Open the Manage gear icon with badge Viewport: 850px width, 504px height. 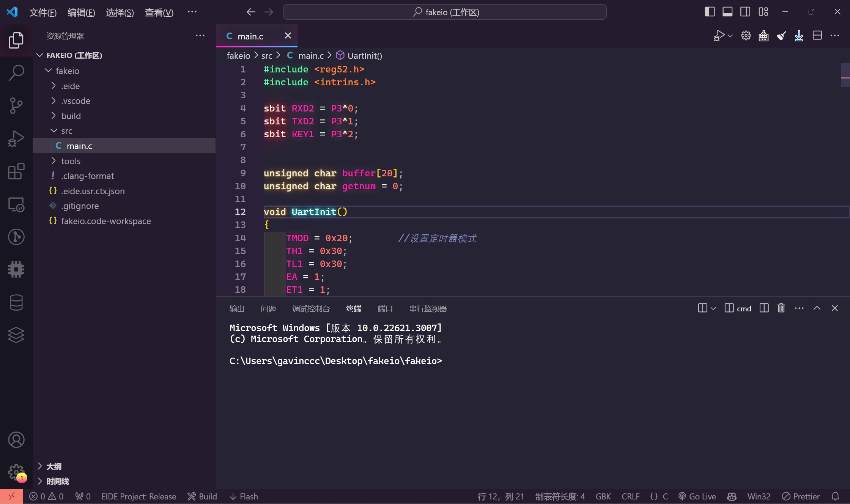coord(16,473)
